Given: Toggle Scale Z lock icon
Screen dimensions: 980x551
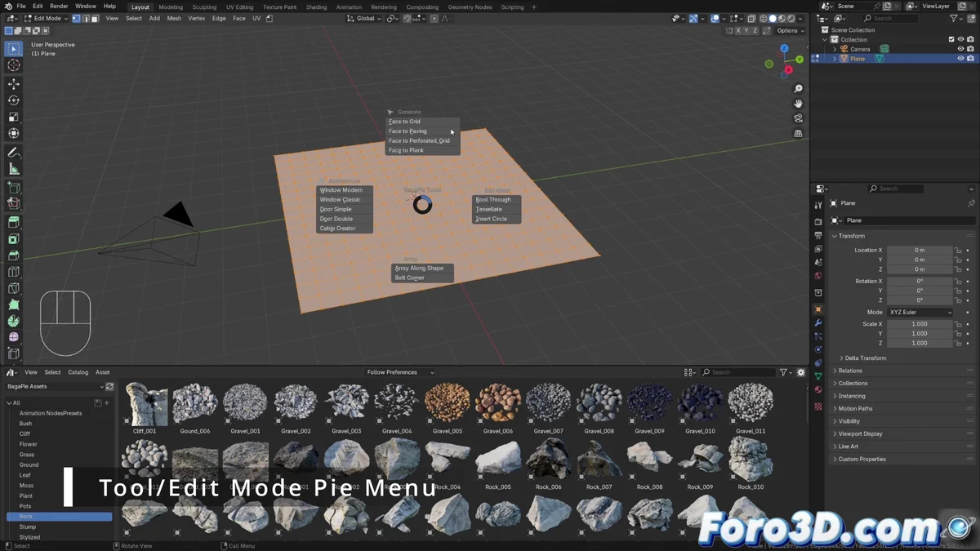Looking at the screenshot, I should 959,343.
